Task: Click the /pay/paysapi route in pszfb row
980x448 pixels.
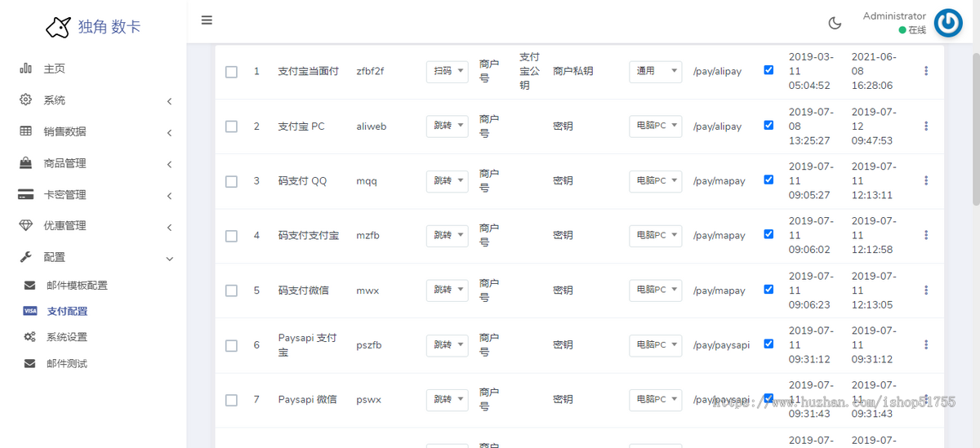Action: pos(721,345)
